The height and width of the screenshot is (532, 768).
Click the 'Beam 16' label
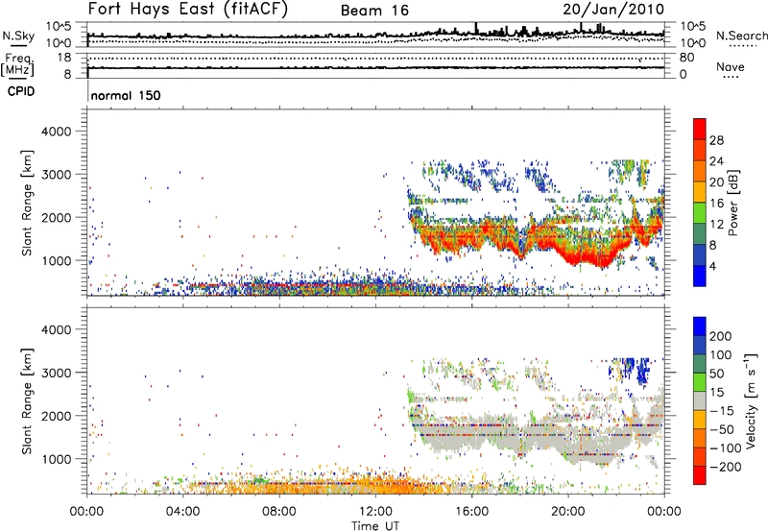point(374,11)
